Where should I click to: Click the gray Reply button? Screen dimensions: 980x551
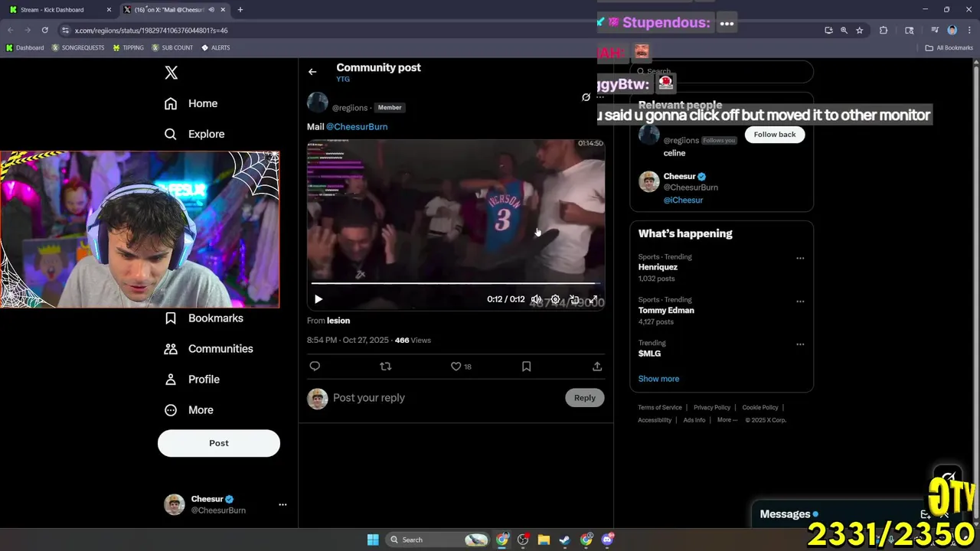[585, 398]
